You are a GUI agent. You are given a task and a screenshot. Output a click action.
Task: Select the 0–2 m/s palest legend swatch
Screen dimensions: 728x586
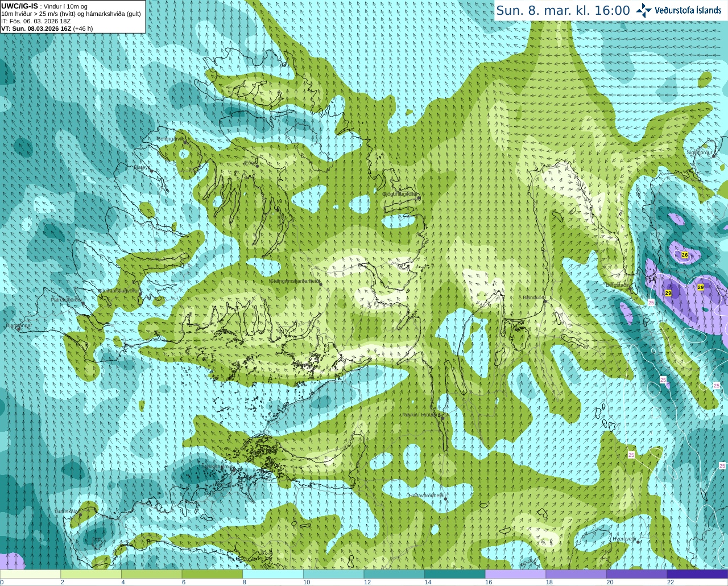(30, 574)
